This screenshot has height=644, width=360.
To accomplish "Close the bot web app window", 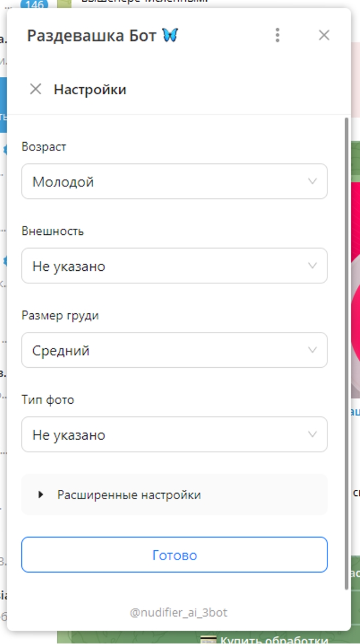I will click(x=324, y=35).
